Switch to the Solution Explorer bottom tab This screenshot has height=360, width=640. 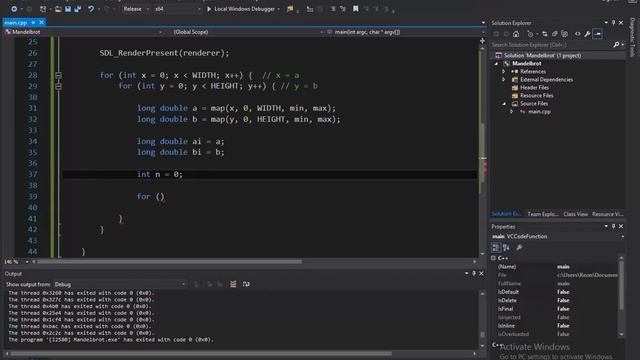506,214
